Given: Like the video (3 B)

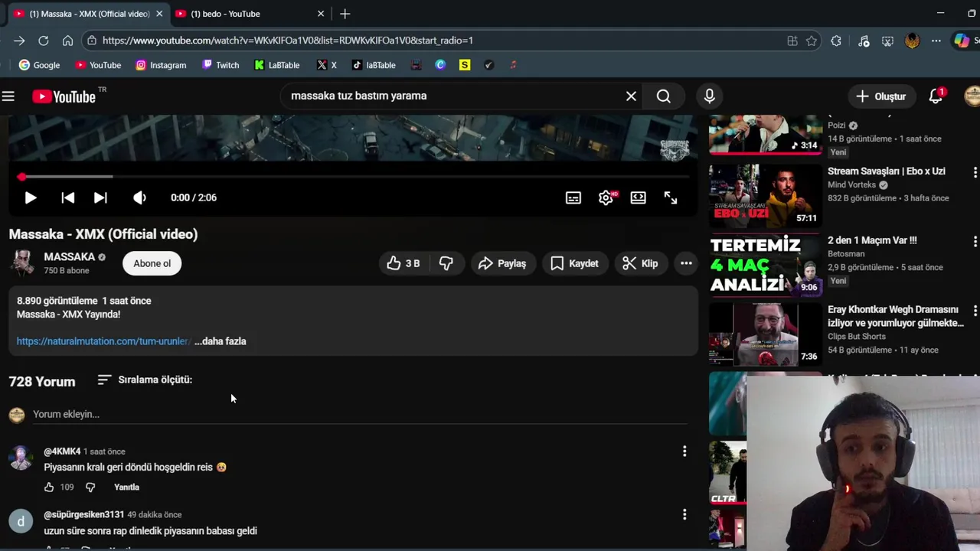Looking at the screenshot, I should pyautogui.click(x=403, y=263).
